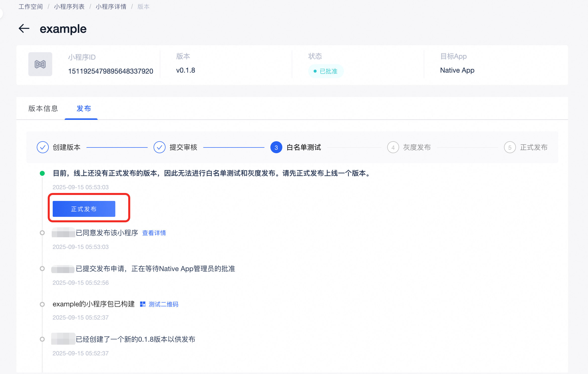The width and height of the screenshot is (588, 374).
Task: Click the step 3 白名单测试 circle
Action: (276, 147)
